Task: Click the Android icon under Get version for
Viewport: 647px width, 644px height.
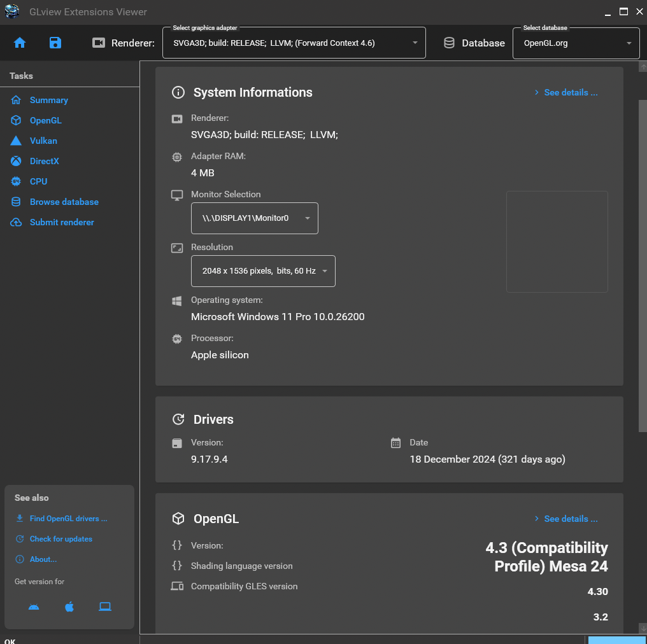Action: tap(34, 606)
